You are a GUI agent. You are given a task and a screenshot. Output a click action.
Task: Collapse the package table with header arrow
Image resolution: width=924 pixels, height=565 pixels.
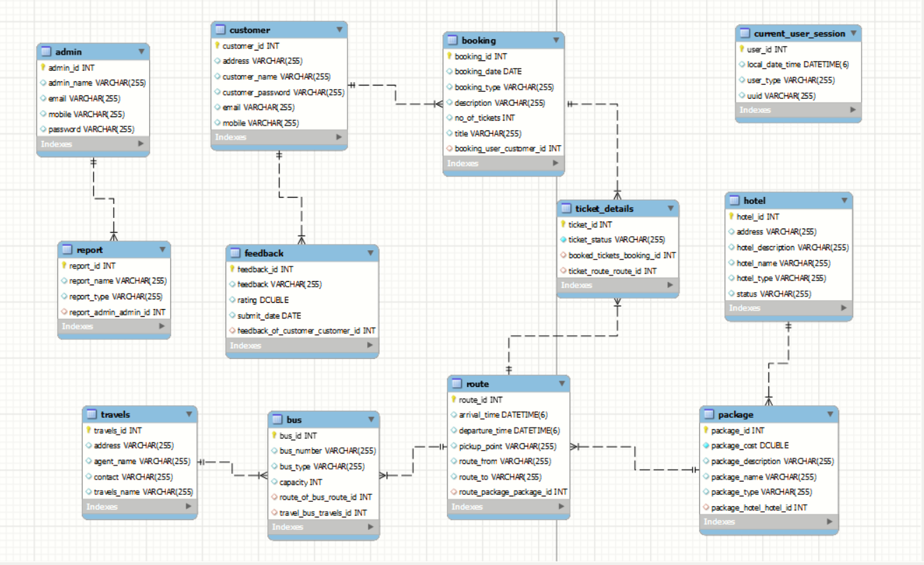(829, 414)
